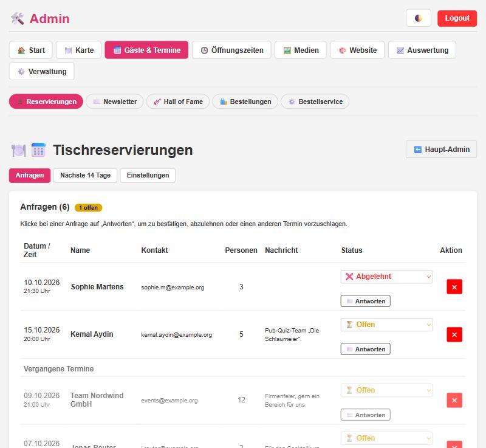
Task: Click the Personen column header
Action: [x=241, y=250]
